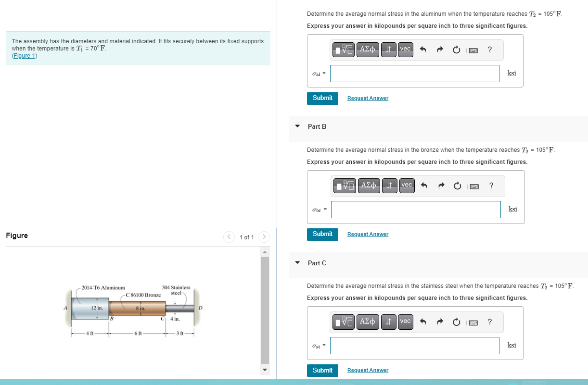Open the Figure 1 link
This screenshot has height=385, width=588.
point(25,56)
